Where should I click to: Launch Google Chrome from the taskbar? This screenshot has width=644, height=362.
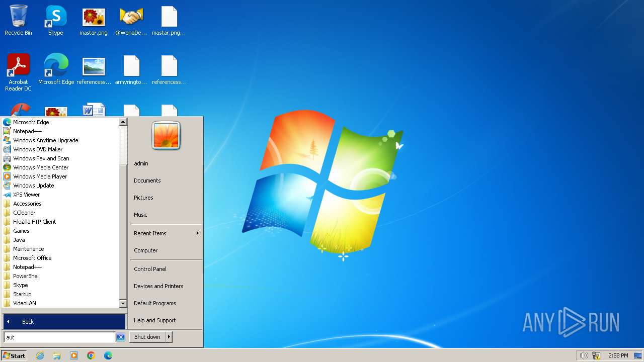(91, 355)
